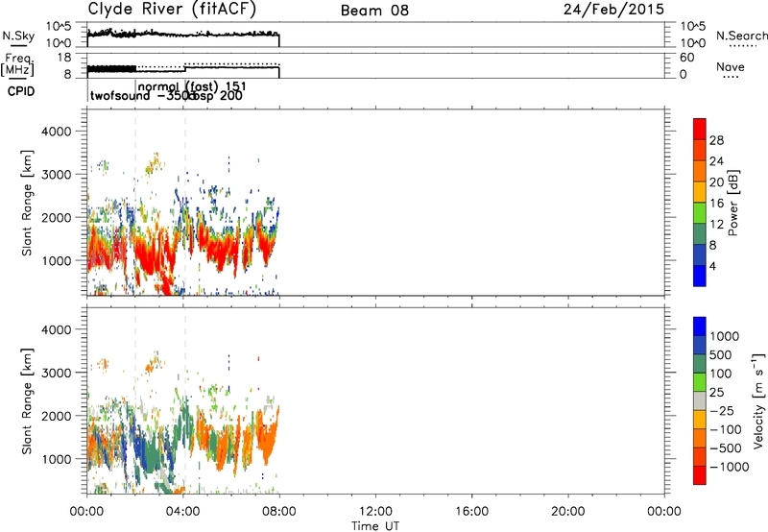Image resolution: width=768 pixels, height=532 pixels.
Task: Click the 'normal (fast) 151' CPID text
Action: (x=192, y=86)
